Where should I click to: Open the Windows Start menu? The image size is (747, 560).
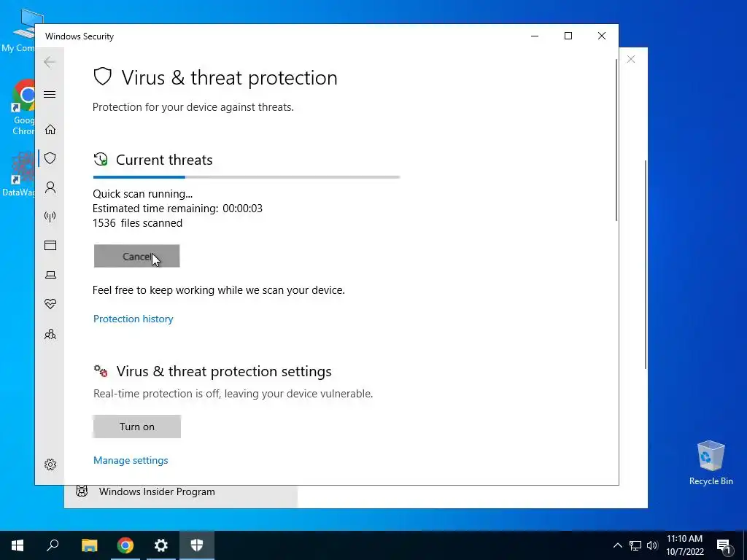point(18,545)
